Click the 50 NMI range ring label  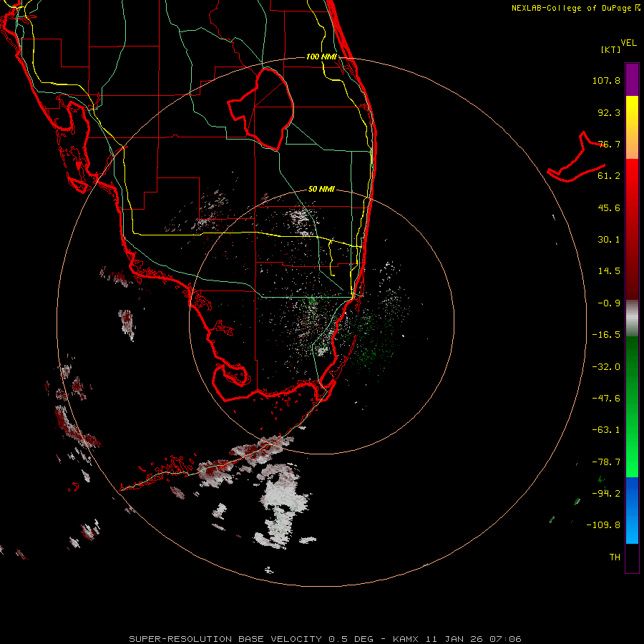pos(321,190)
